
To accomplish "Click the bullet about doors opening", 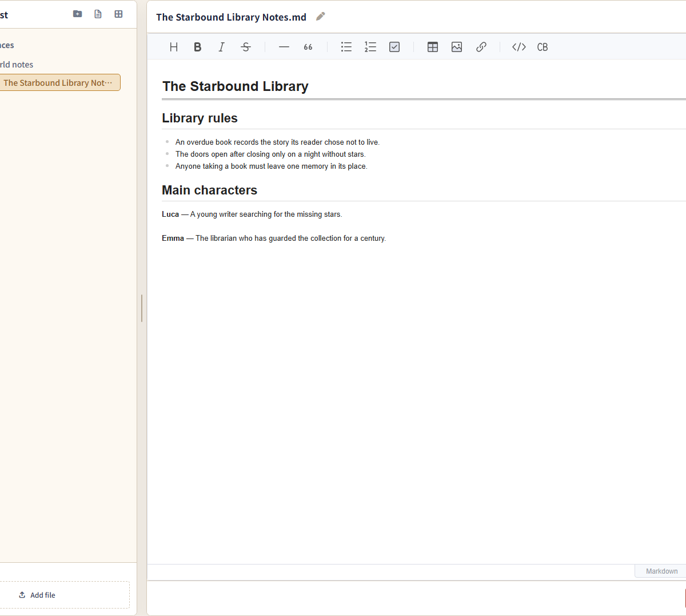I will pyautogui.click(x=270, y=154).
